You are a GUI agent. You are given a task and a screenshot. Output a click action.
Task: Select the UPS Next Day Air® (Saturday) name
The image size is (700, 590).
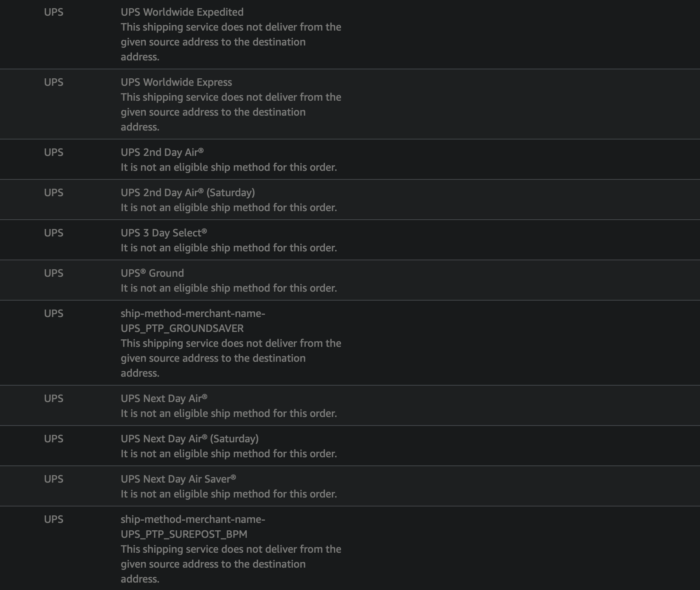[190, 439]
